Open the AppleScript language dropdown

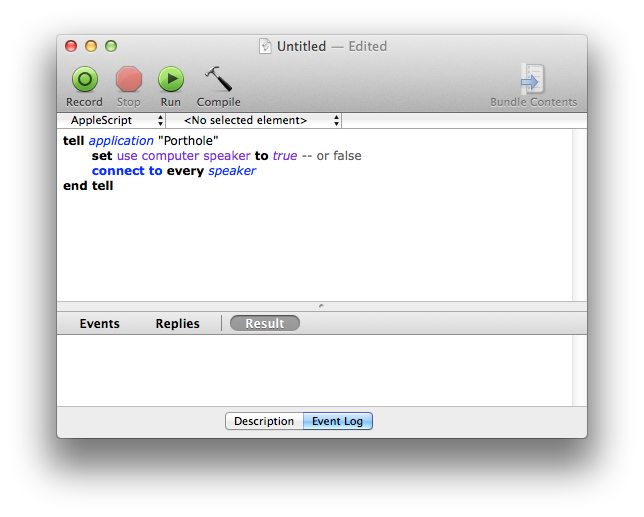[112, 120]
